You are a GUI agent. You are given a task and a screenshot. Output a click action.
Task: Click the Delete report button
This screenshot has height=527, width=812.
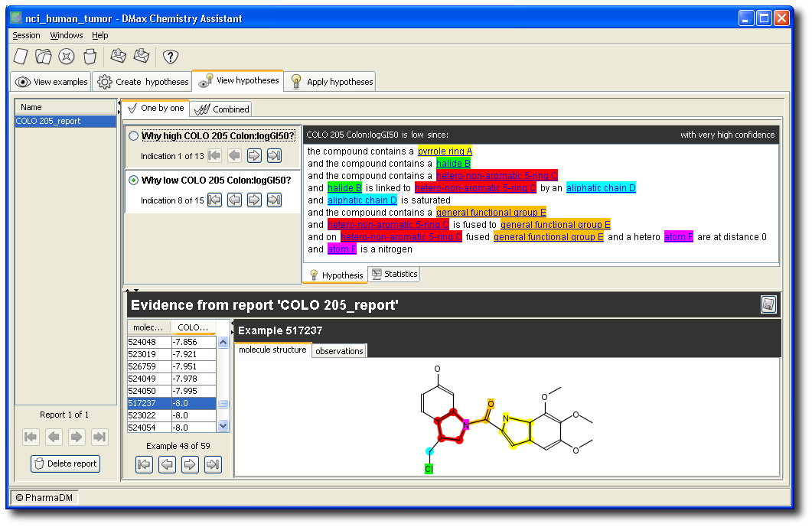tap(66, 464)
